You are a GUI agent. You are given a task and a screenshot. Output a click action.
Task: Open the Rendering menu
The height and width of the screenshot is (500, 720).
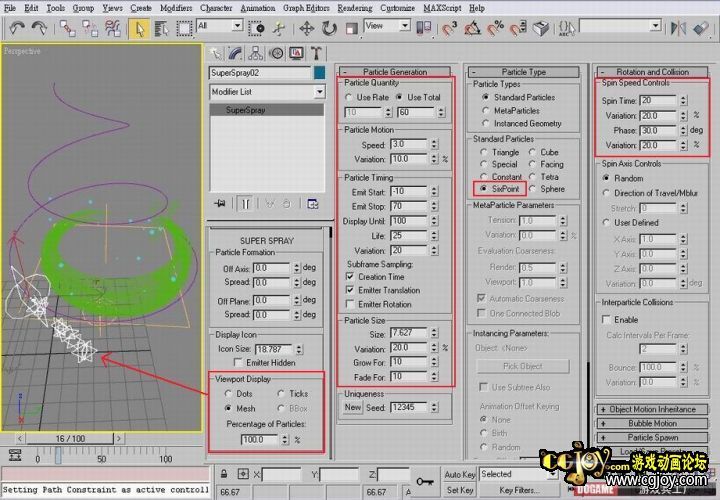click(x=355, y=8)
